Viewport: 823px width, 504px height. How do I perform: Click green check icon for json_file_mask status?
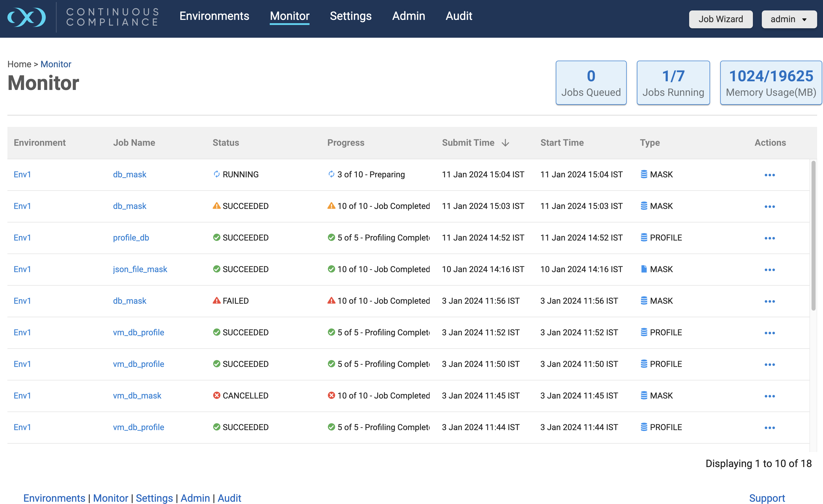coord(216,269)
